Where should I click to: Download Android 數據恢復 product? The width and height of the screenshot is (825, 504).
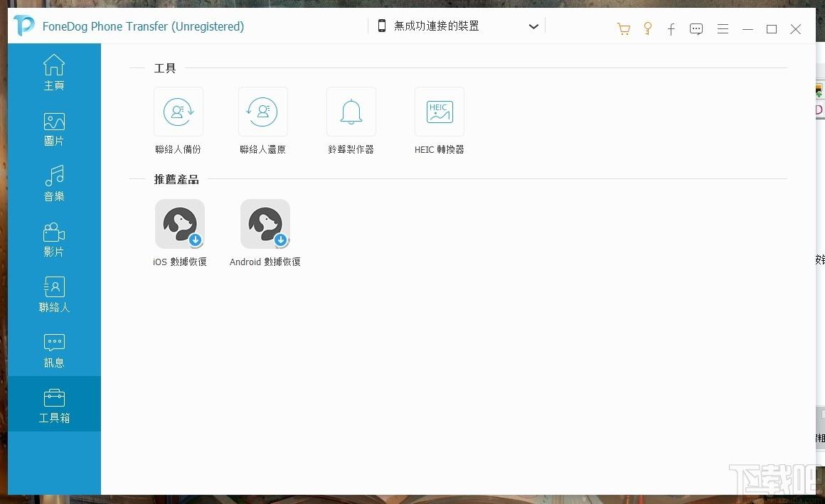click(265, 224)
